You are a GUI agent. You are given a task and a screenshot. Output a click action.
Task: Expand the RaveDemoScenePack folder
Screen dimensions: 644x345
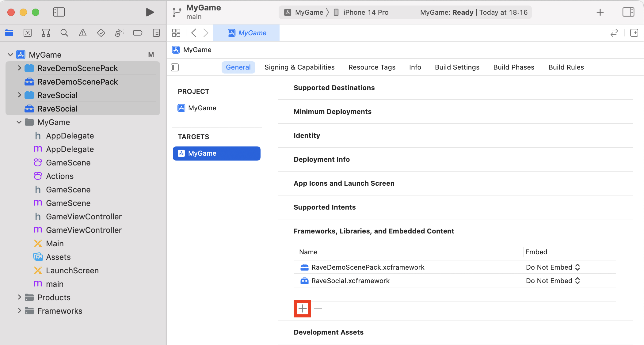[x=20, y=68]
